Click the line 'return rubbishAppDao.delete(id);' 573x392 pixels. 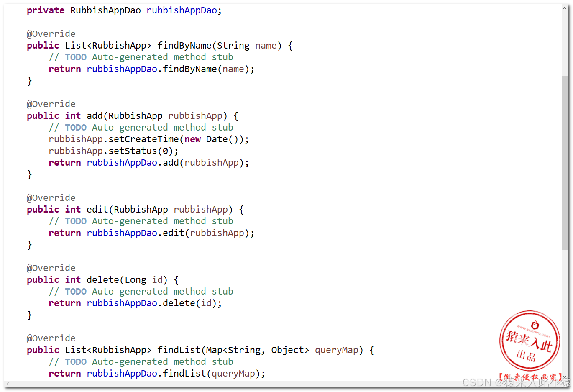(x=135, y=303)
